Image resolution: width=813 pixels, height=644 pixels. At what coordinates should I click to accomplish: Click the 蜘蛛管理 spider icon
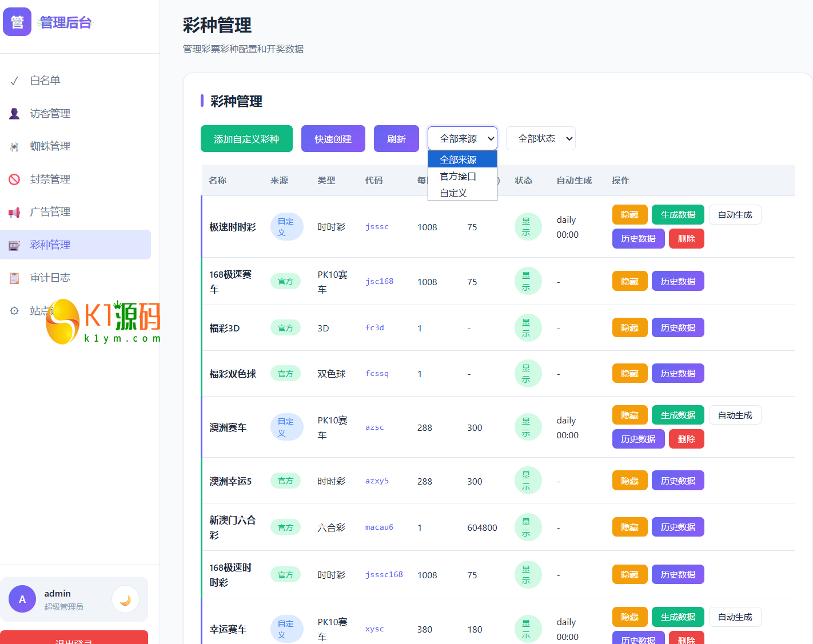point(14,147)
